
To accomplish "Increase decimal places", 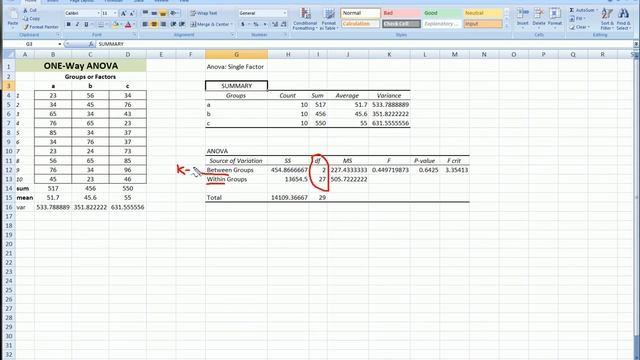I will tap(275, 24).
